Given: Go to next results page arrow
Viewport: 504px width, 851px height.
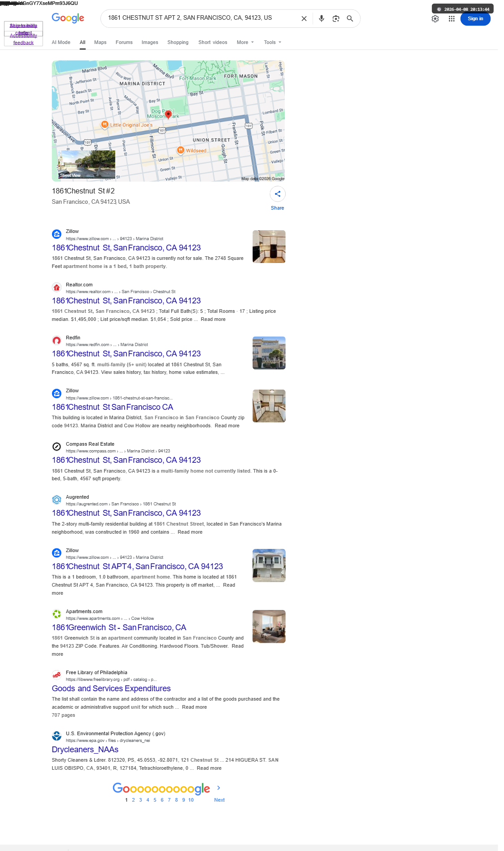Looking at the screenshot, I should [219, 788].
